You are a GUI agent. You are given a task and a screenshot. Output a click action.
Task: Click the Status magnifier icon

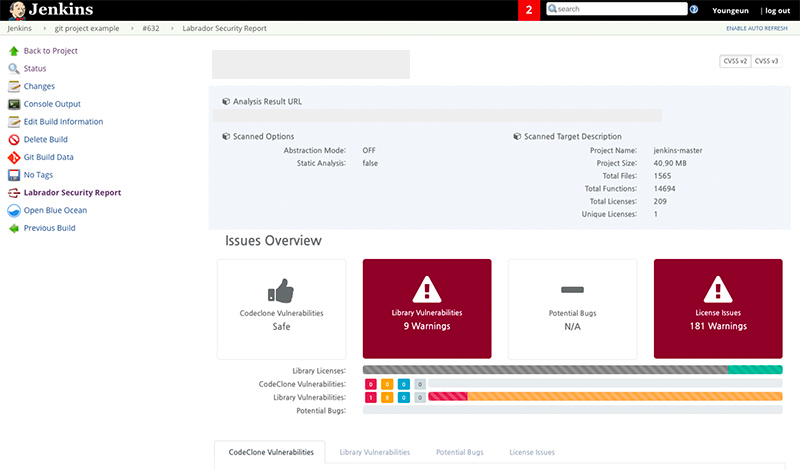(x=14, y=68)
